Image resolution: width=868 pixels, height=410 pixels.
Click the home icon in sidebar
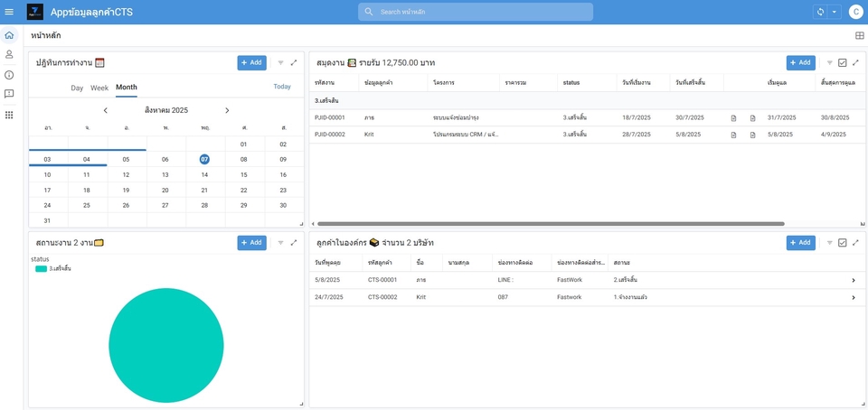[9, 35]
